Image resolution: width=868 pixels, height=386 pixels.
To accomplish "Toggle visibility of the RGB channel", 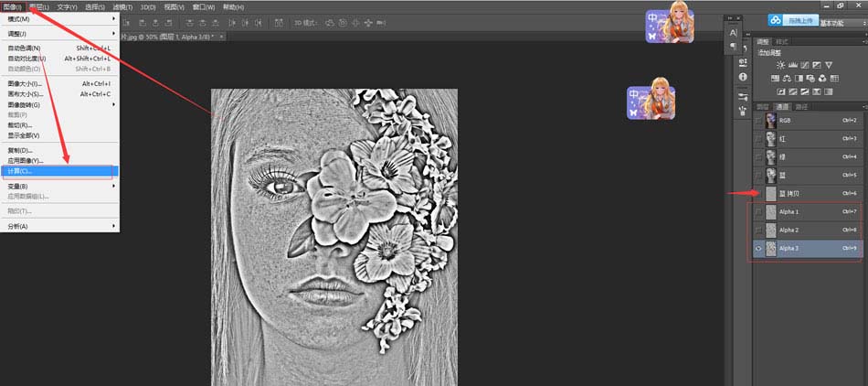I will [759, 120].
